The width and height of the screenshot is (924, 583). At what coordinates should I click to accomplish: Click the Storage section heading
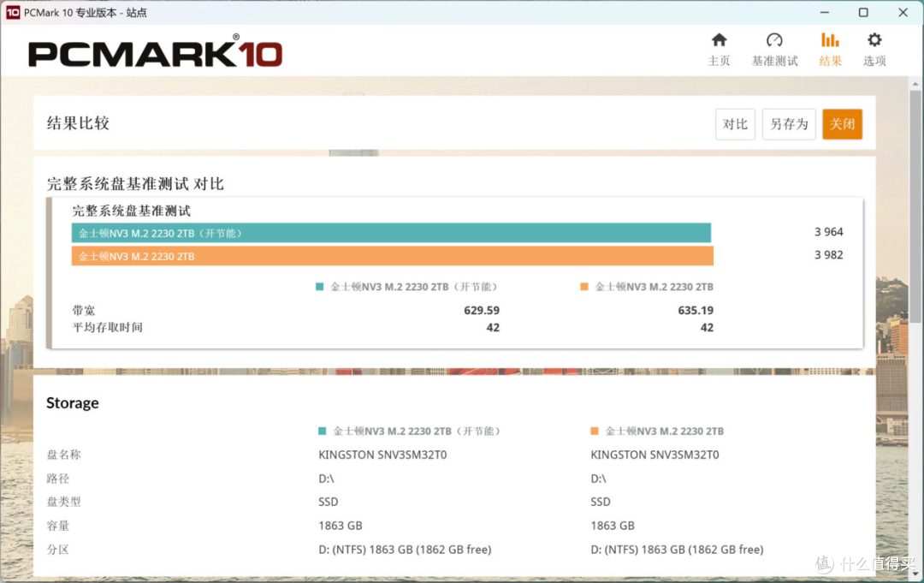pos(73,403)
